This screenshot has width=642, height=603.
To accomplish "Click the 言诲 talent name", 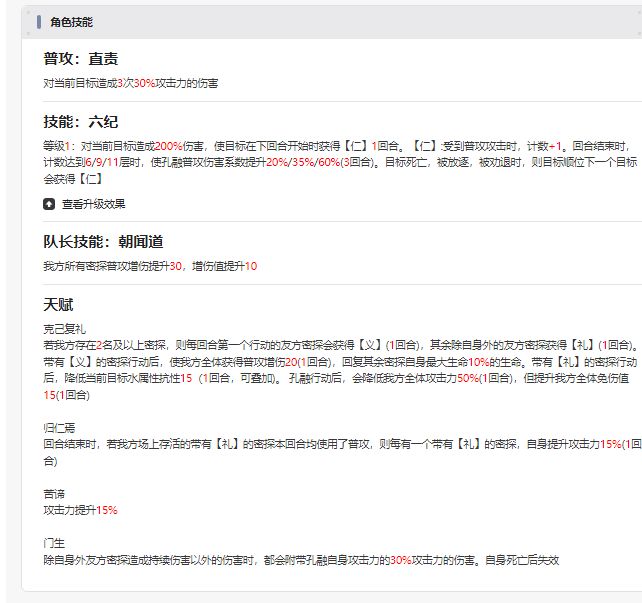I will coord(54,494).
